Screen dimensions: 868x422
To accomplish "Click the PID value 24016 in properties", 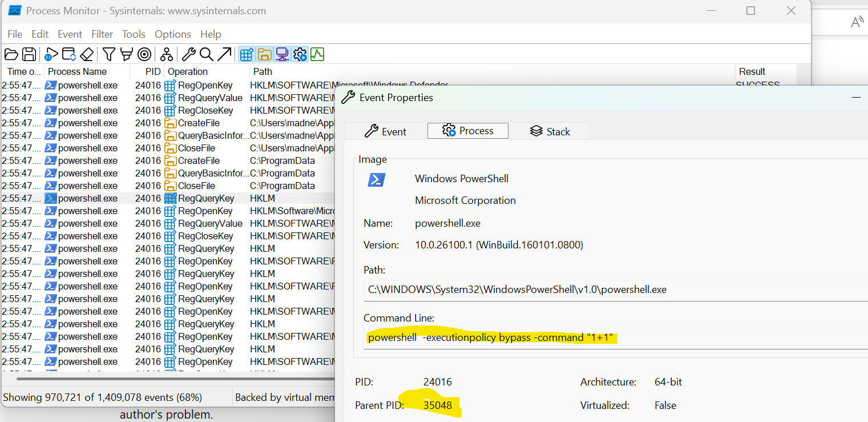I will click(438, 382).
